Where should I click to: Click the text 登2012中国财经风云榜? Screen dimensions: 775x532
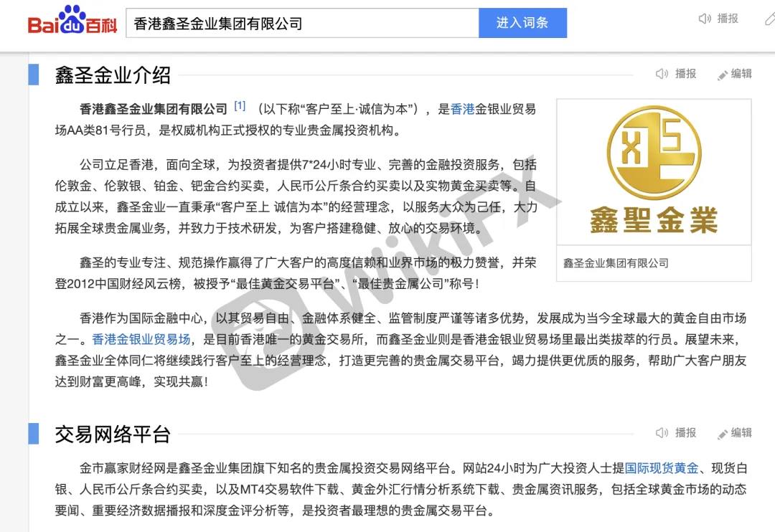(118, 284)
